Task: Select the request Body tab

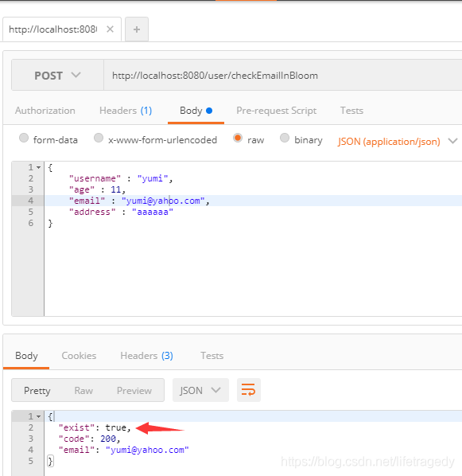Action: tap(196, 111)
